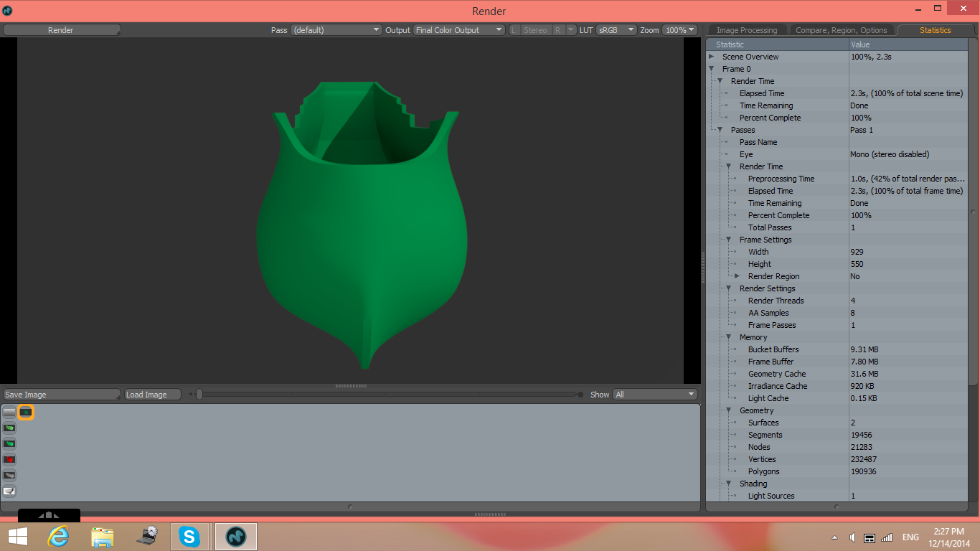
Task: Select the white background render thumbnail
Action: pyautogui.click(x=9, y=491)
